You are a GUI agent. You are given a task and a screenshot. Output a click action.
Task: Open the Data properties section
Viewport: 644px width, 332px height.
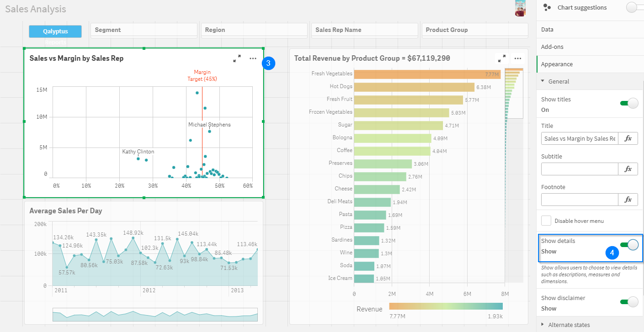coord(590,29)
